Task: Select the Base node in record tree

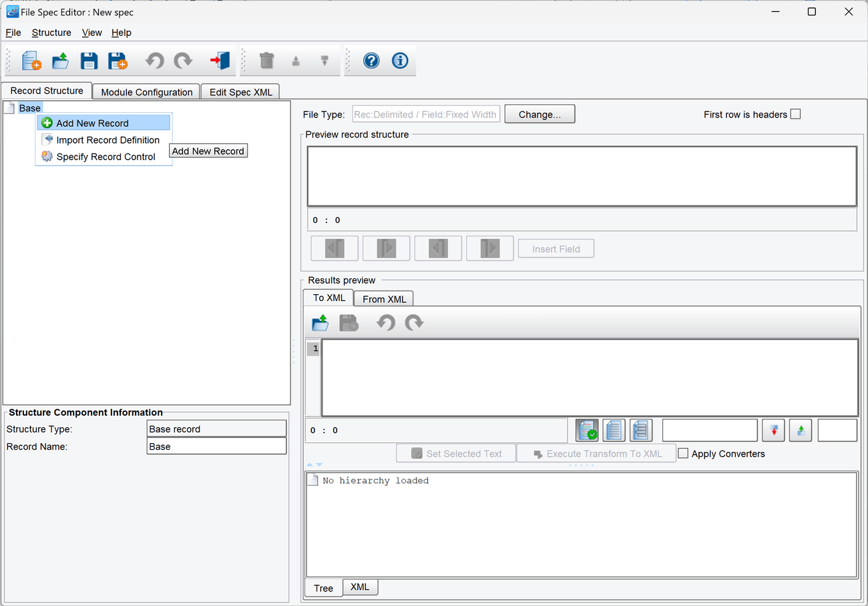Action: [x=30, y=107]
